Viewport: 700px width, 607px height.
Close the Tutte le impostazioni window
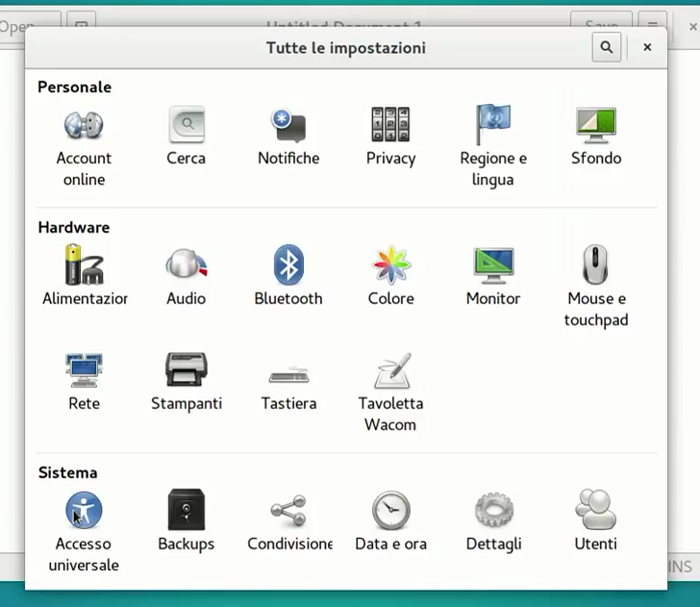[x=647, y=47]
